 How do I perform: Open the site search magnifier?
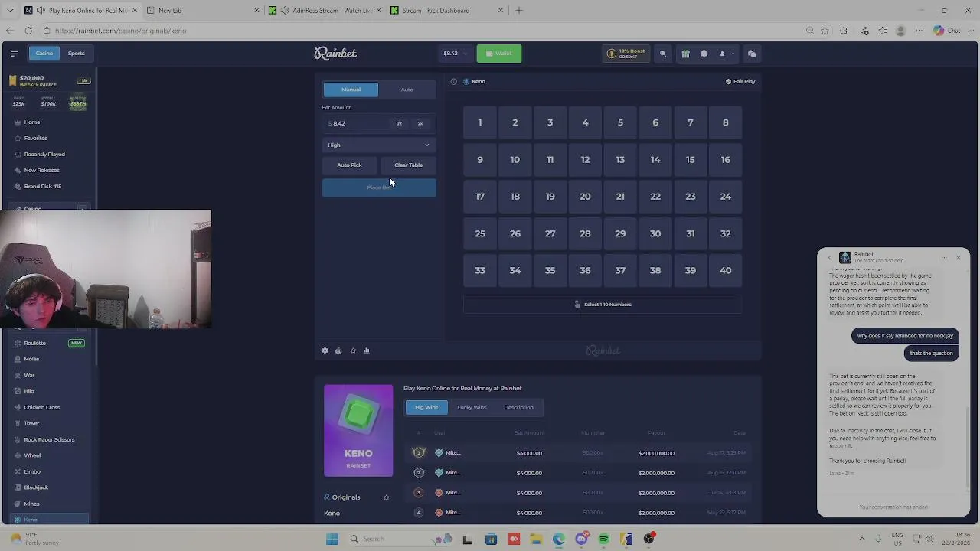pyautogui.click(x=663, y=54)
